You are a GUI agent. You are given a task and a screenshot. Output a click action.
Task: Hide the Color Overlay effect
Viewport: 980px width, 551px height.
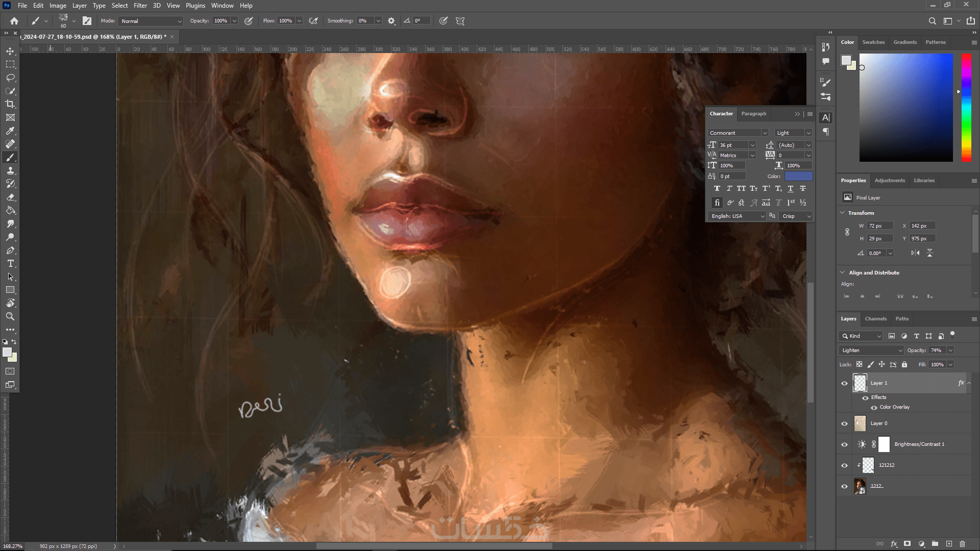point(874,407)
